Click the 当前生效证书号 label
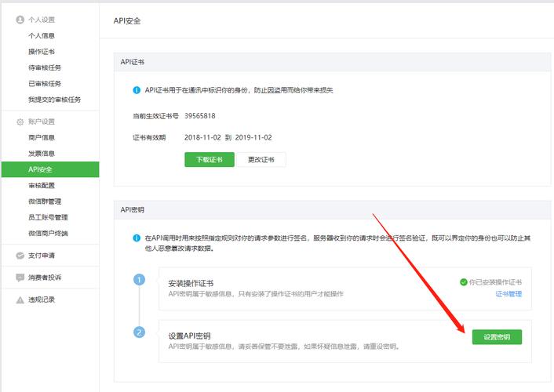 coord(155,116)
